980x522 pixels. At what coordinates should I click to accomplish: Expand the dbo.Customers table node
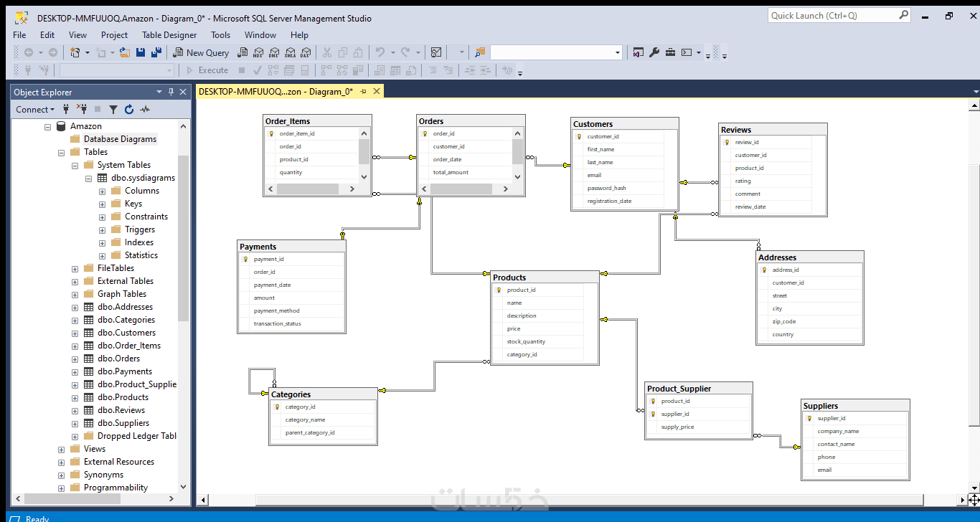coord(75,333)
